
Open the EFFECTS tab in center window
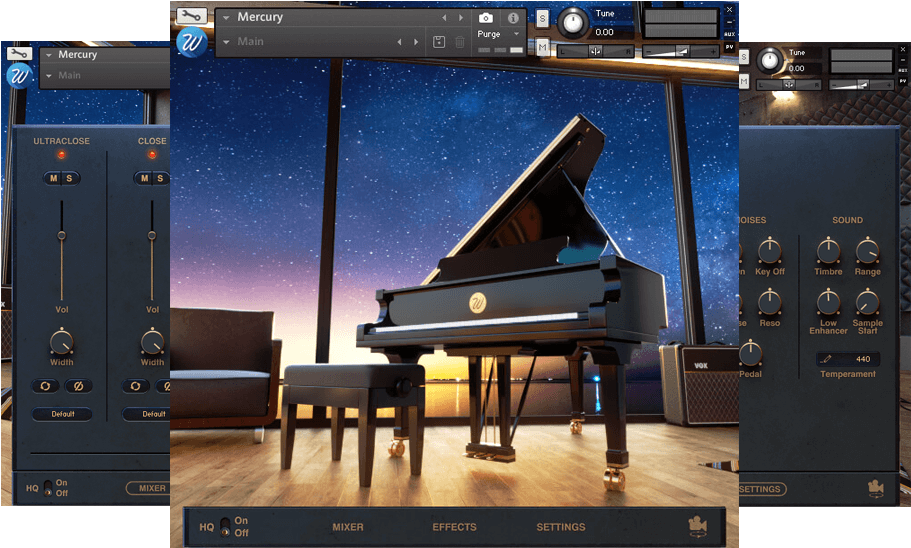point(454,527)
